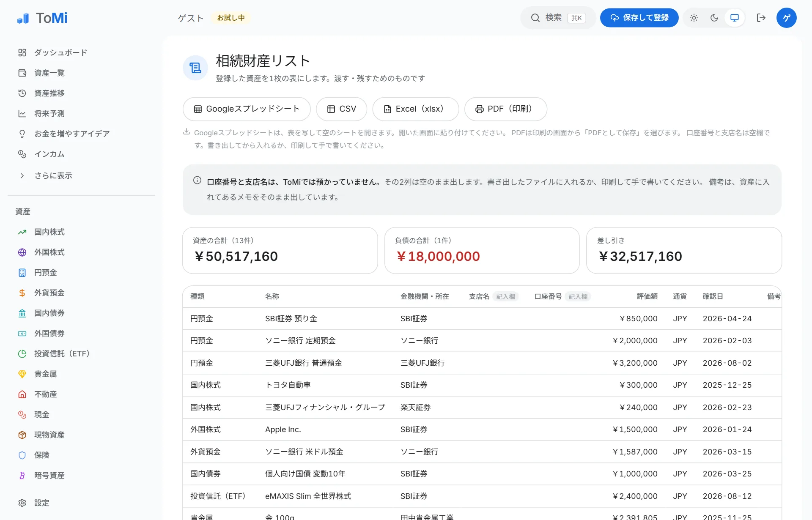Click the 外国株式 globe icon
Viewport: 812px width, 520px height.
click(x=22, y=252)
